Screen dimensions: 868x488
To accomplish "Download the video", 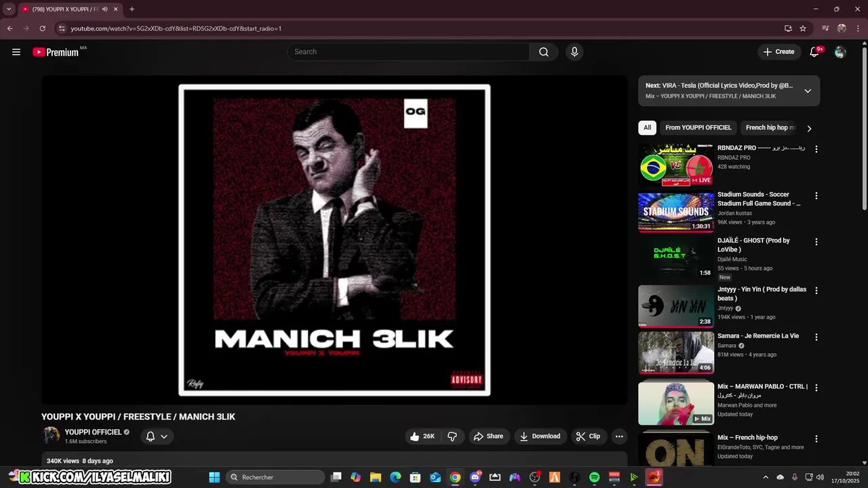I will [x=540, y=436].
